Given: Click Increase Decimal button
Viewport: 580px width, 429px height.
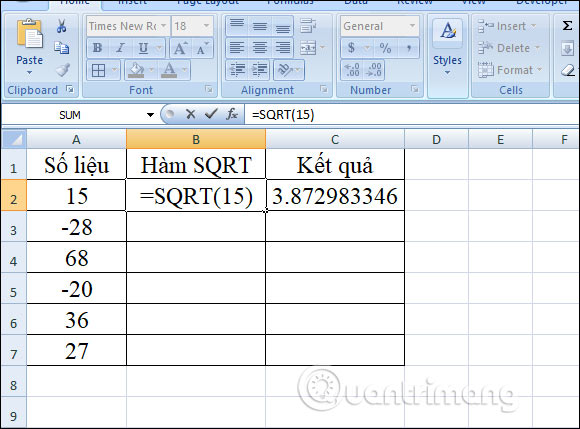Looking at the screenshot, I should click(352, 70).
